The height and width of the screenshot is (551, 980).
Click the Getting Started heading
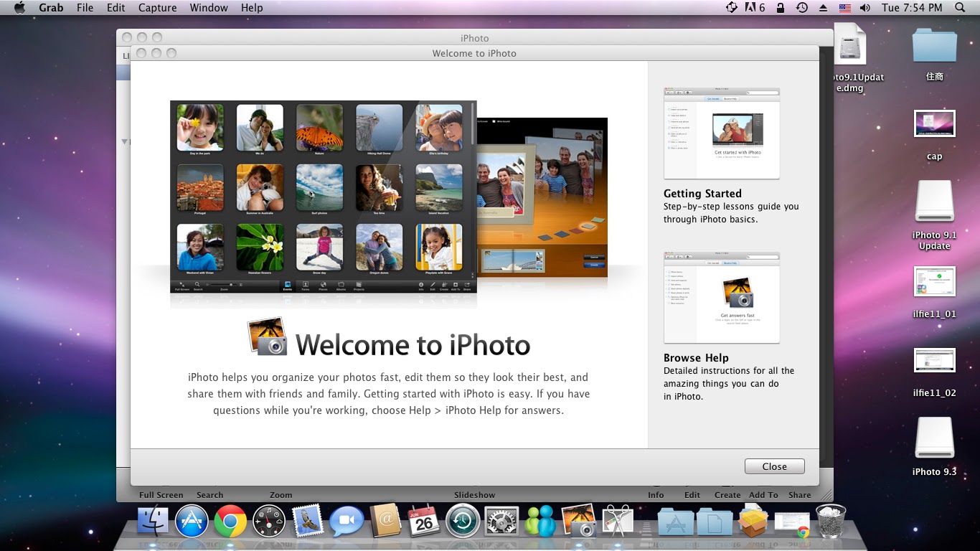pos(702,194)
